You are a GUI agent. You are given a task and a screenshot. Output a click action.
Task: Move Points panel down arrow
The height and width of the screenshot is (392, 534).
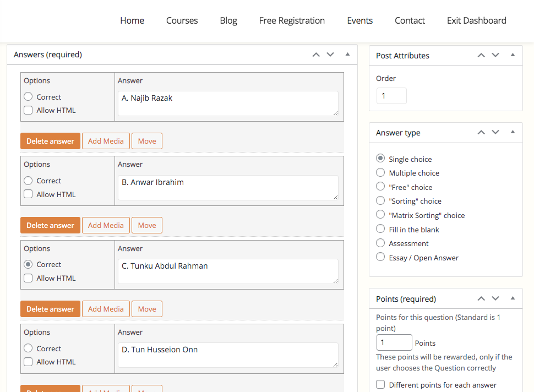tap(495, 299)
